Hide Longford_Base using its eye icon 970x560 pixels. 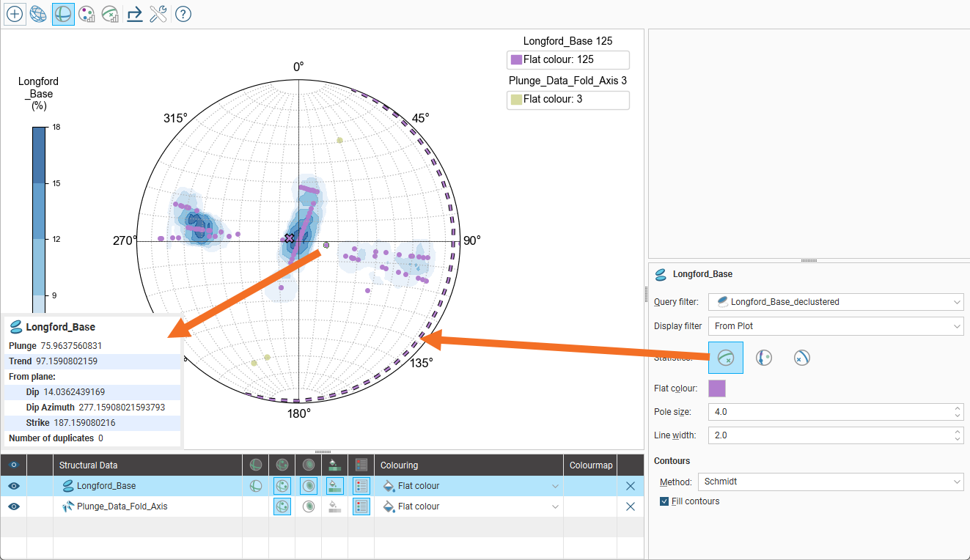13,486
